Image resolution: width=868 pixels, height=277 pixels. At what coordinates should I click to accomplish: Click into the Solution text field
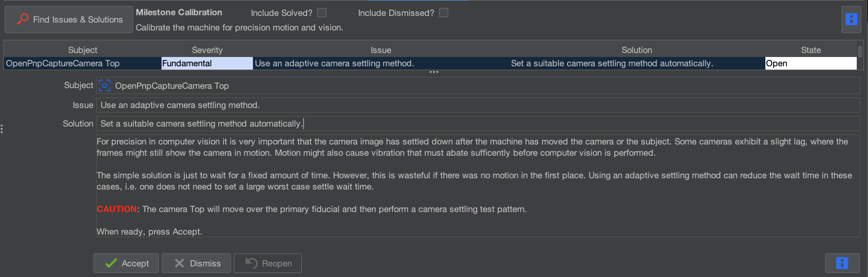click(x=477, y=124)
